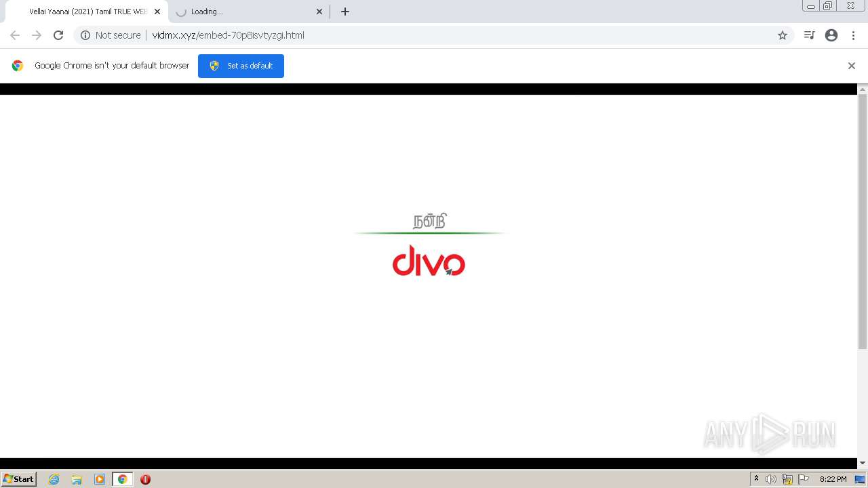Dismiss the default browser infobar

852,66
